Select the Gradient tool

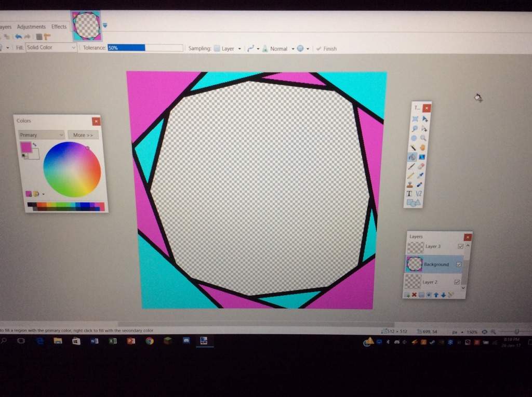click(x=422, y=157)
